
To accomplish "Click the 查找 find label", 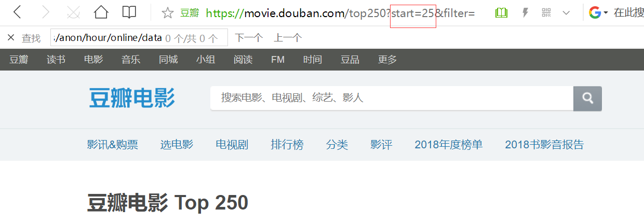I will click(31, 38).
